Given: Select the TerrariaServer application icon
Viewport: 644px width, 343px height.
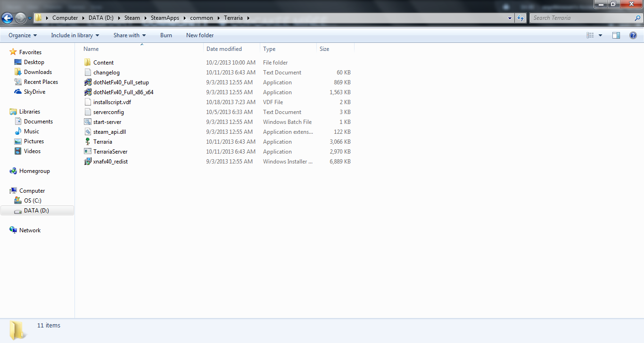Looking at the screenshot, I should [88, 152].
